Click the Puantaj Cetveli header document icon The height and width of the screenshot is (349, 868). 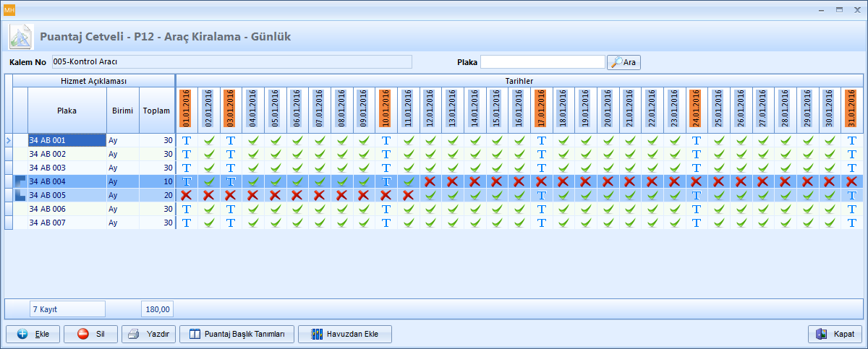20,36
